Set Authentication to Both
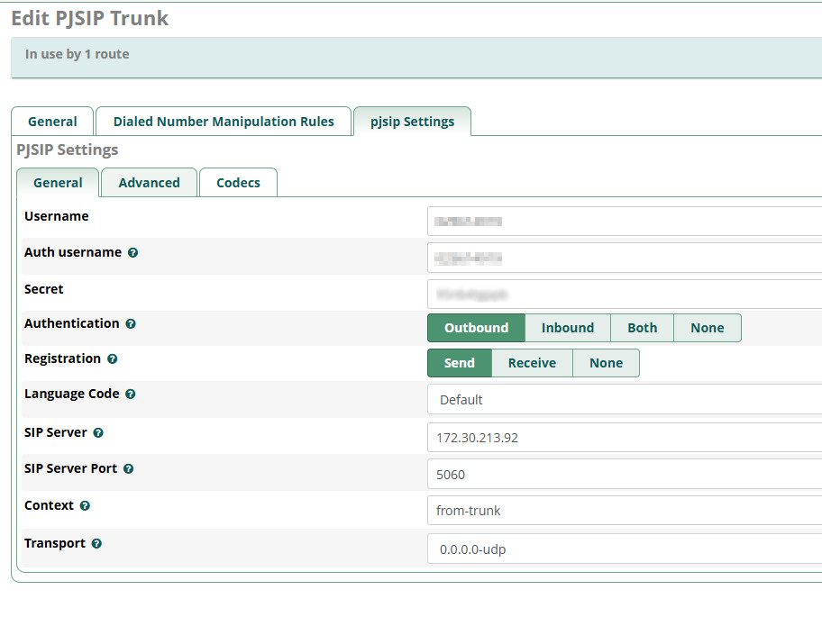The width and height of the screenshot is (822, 644). 642,328
